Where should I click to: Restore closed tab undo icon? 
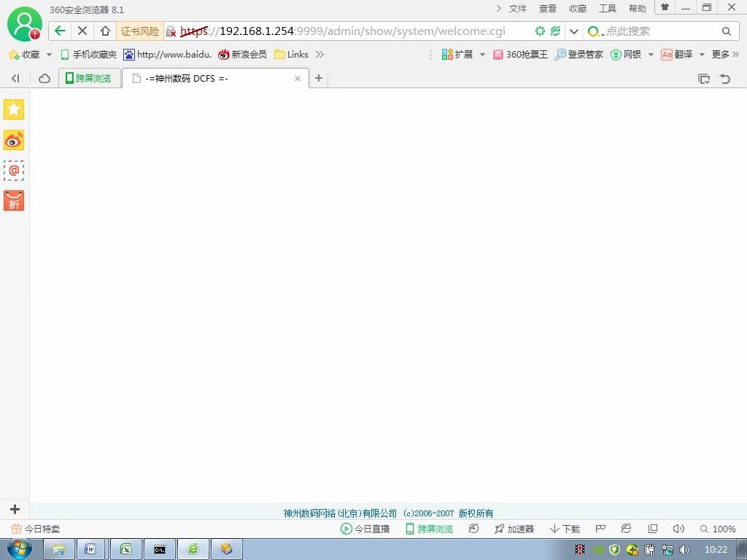[725, 79]
